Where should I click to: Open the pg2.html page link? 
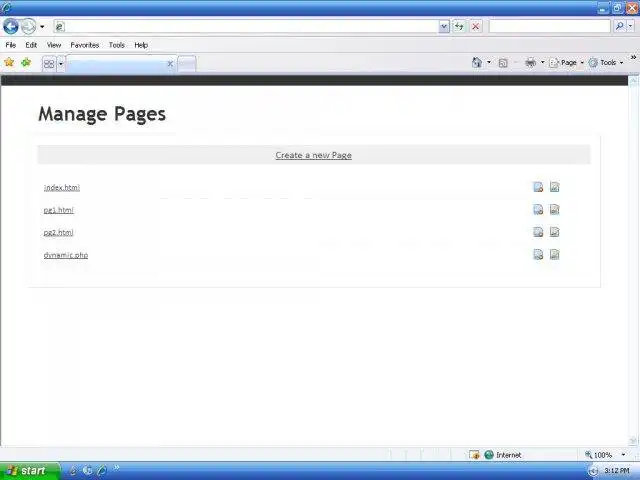click(58, 232)
